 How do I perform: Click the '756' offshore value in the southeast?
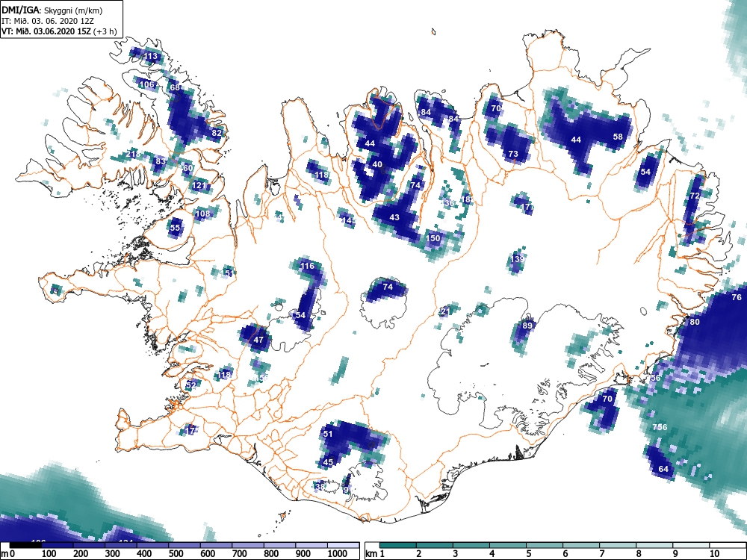click(660, 427)
